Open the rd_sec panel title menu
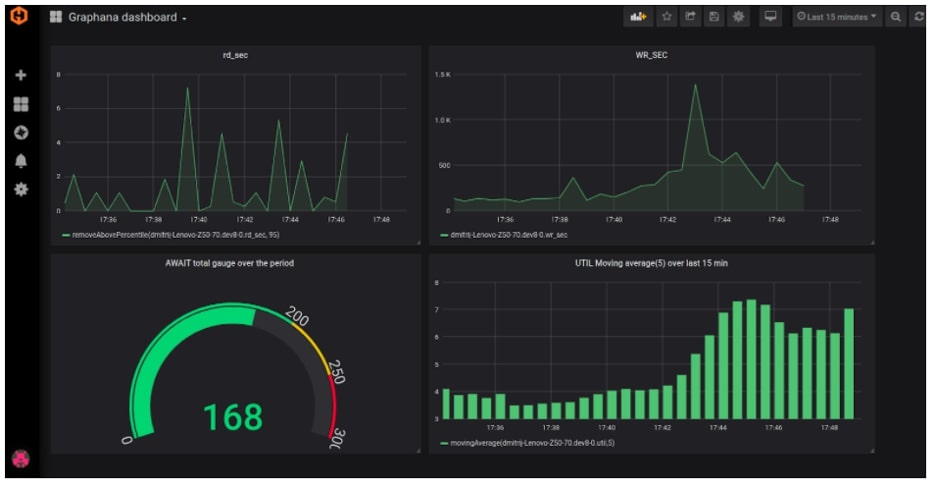The width and height of the screenshot is (936, 490). tap(235, 55)
